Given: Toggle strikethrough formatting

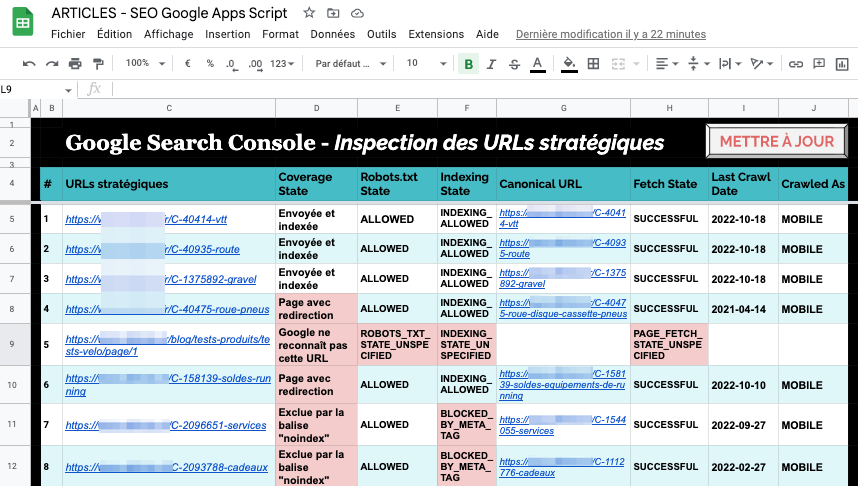Looking at the screenshot, I should click(514, 64).
